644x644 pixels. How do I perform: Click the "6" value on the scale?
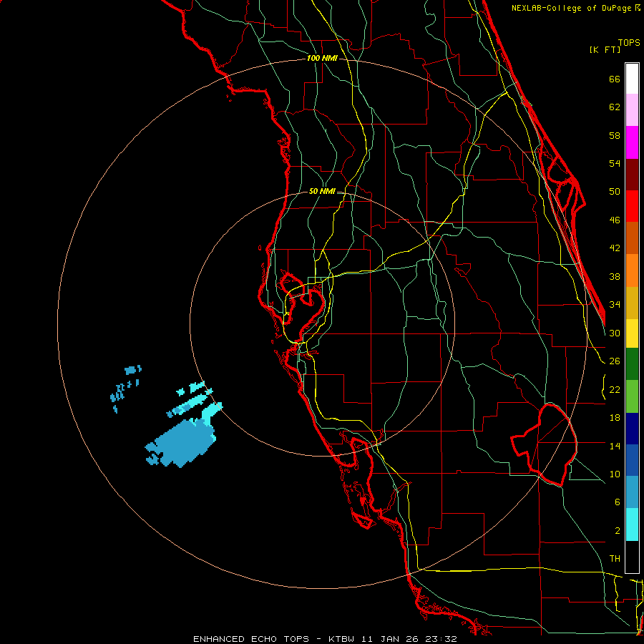(x=618, y=502)
